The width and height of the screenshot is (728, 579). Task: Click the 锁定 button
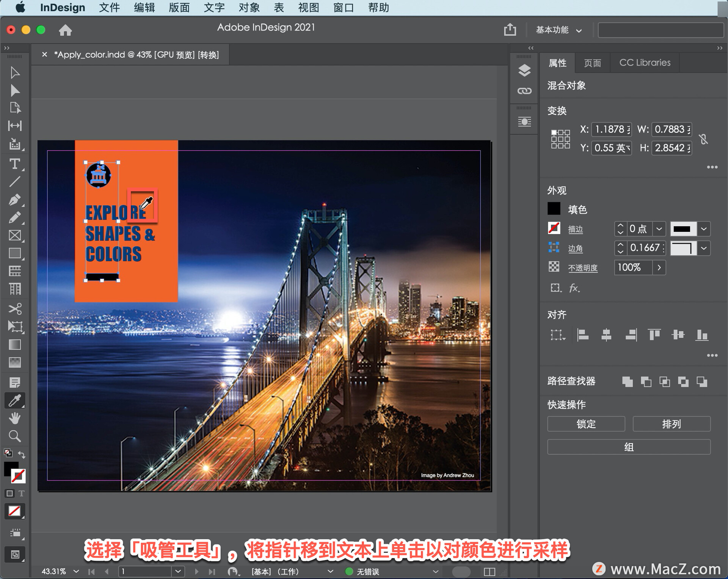(586, 424)
